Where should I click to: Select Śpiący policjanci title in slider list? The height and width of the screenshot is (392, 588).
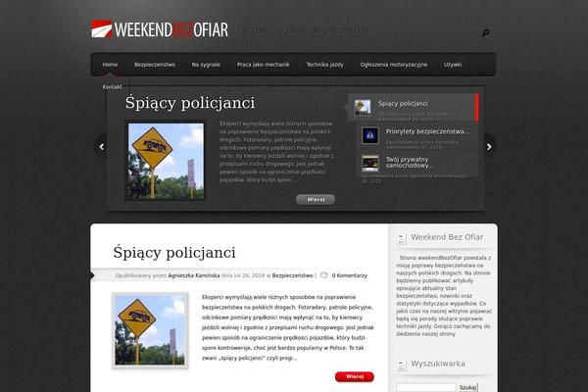[403, 104]
